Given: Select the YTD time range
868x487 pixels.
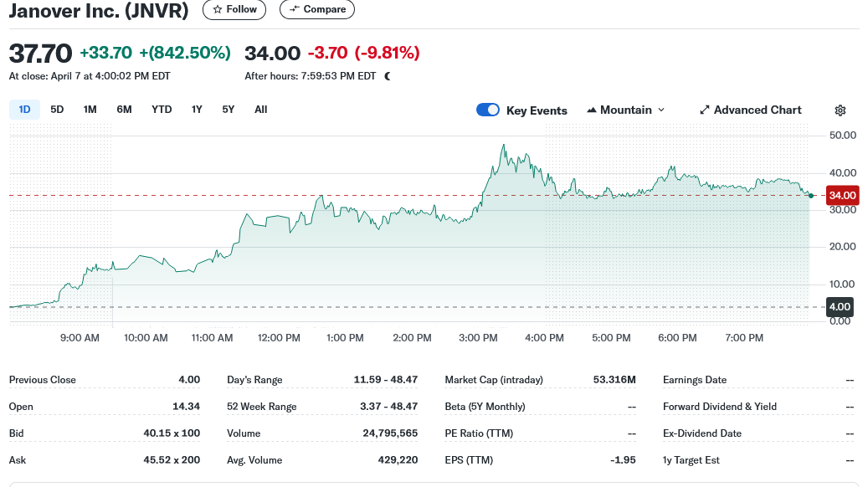Looking at the screenshot, I should pos(161,109).
